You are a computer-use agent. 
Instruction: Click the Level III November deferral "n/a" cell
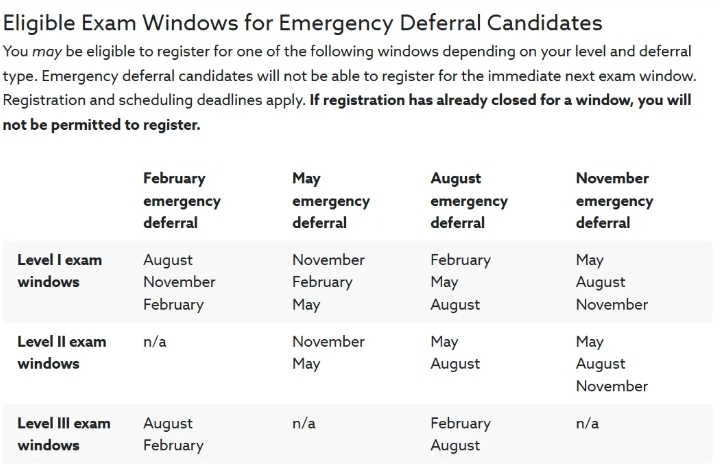pyautogui.click(x=587, y=423)
